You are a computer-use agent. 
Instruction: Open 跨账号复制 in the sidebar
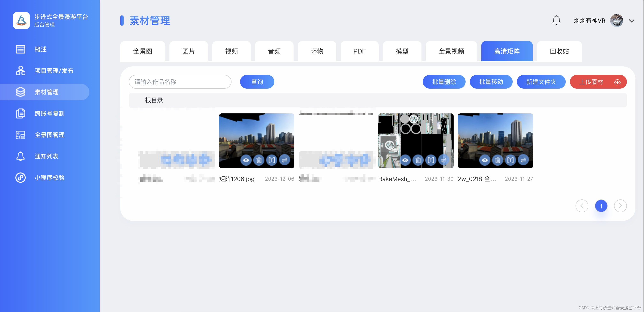pyautogui.click(x=49, y=113)
